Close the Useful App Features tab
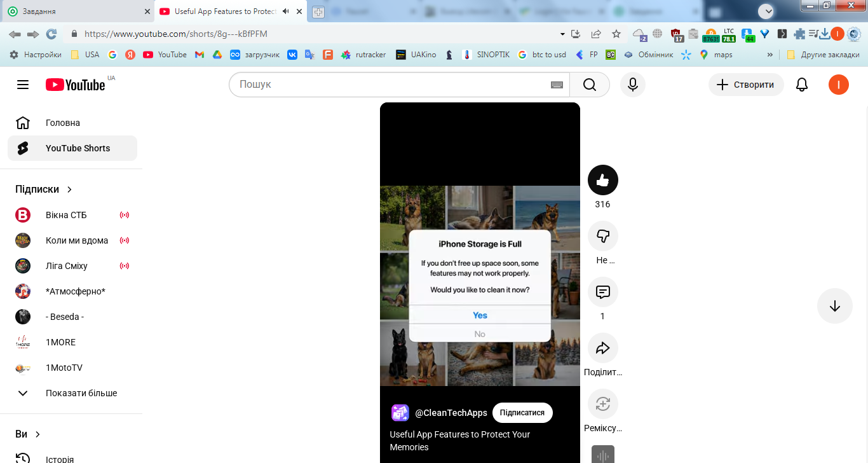The height and width of the screenshot is (463, 868). [x=299, y=11]
